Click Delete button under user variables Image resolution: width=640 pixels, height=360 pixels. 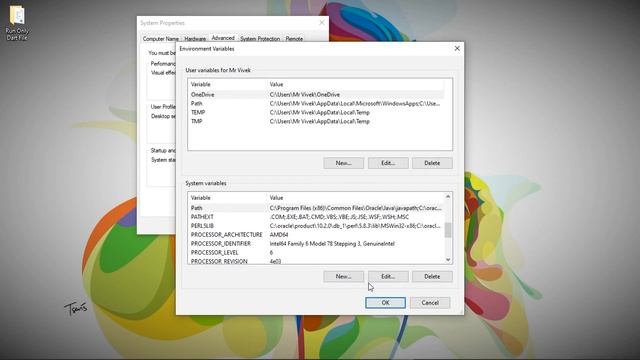pos(432,163)
